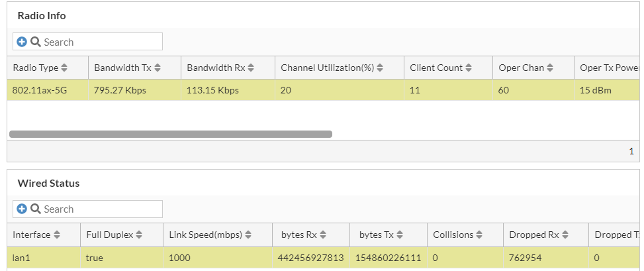This screenshot has height=271, width=644.
Task: Sort by Client Count sort icon
Action: point(469,68)
